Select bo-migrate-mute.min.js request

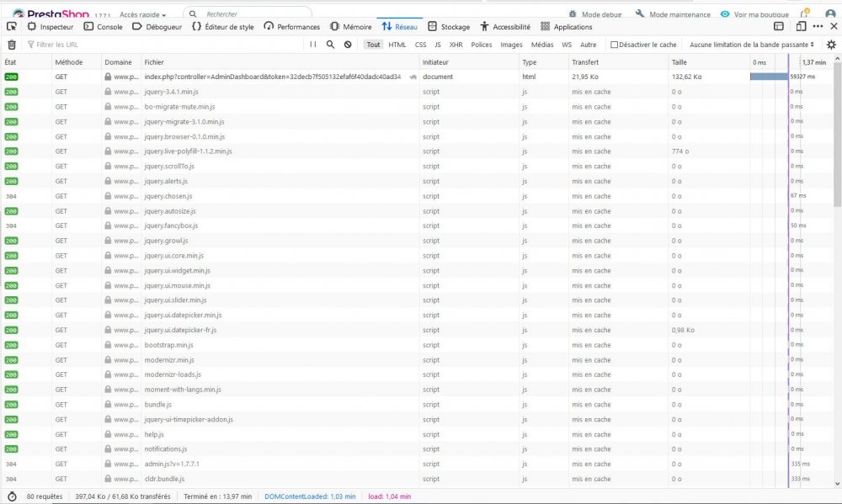pos(417,107)
